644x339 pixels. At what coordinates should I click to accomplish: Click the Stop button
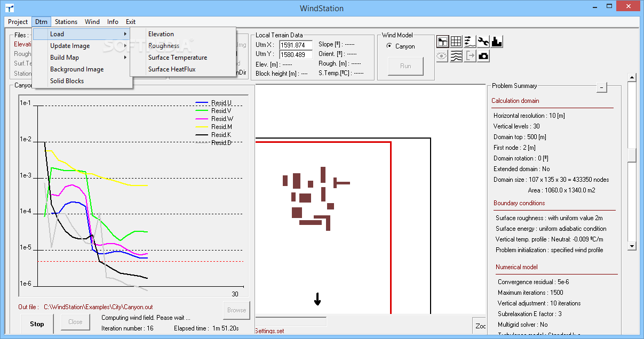click(x=37, y=324)
